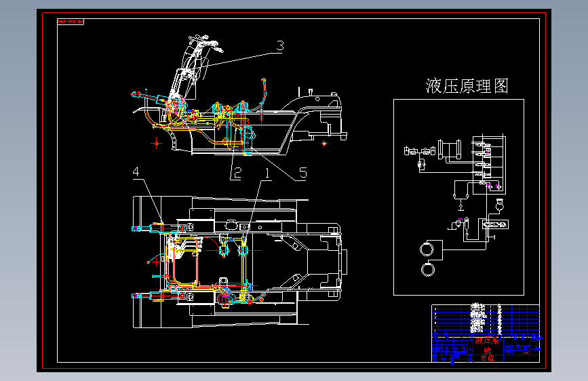Click the callout number 2 label
The image size is (588, 381).
tap(238, 173)
